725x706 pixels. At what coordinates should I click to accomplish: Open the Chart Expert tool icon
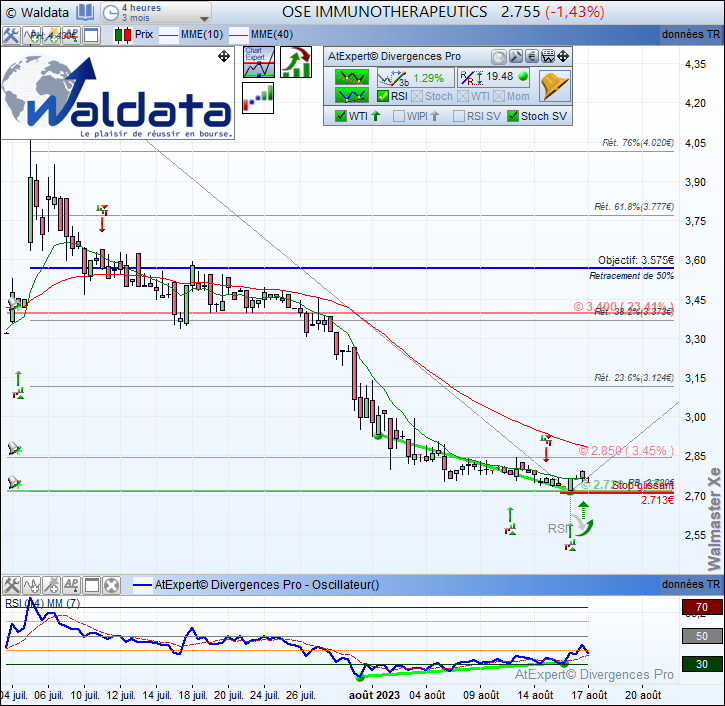tap(259, 62)
